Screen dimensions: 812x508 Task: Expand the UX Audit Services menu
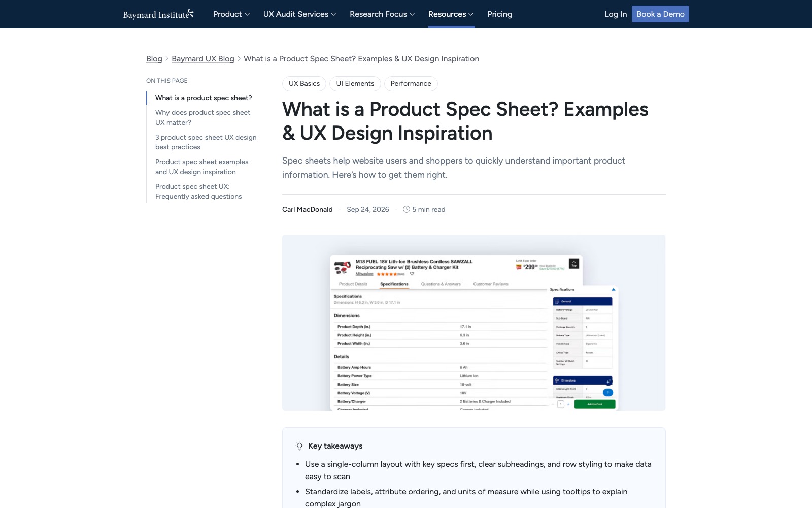tap(299, 14)
